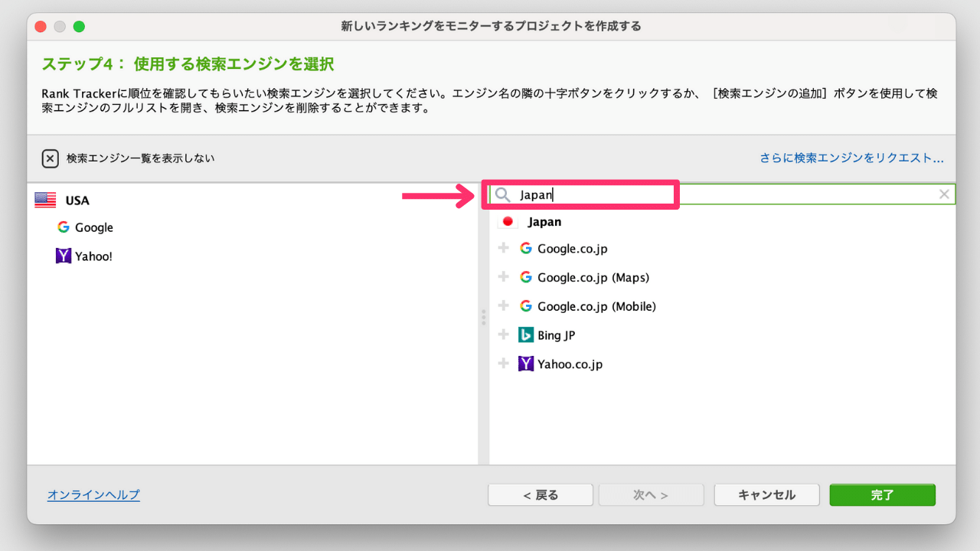
Task: Select Google.co.jp (Maps) text entry
Action: pyautogui.click(x=593, y=278)
